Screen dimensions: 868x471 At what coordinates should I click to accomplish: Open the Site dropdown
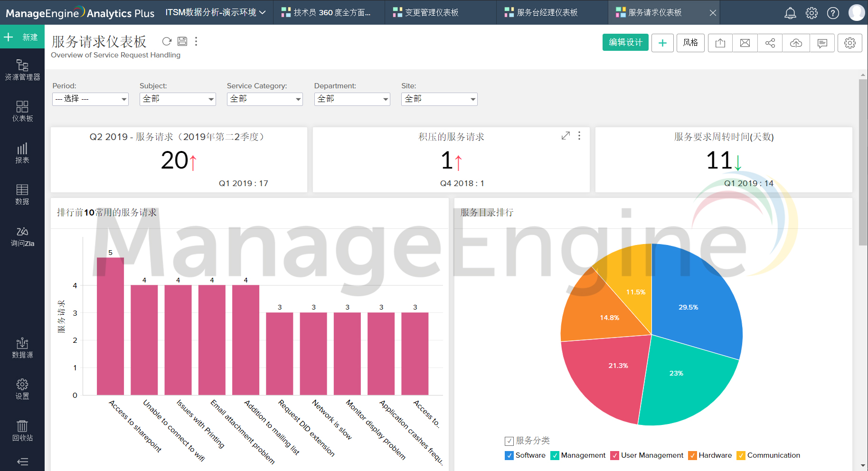tap(439, 99)
